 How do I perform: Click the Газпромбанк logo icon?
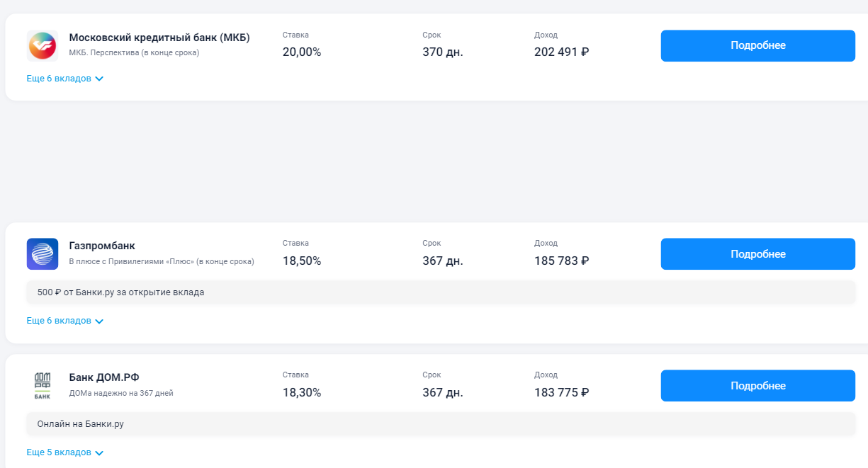[x=43, y=254]
